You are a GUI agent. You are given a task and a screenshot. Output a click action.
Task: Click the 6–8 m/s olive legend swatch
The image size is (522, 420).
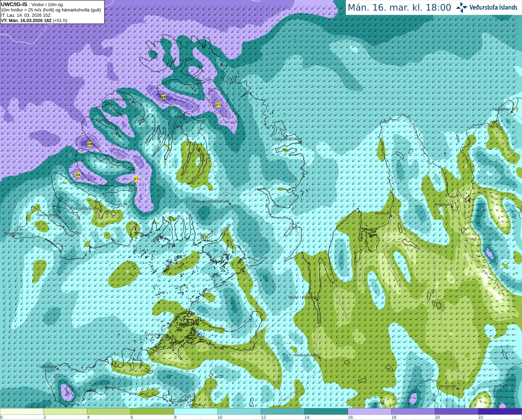coord(152,411)
